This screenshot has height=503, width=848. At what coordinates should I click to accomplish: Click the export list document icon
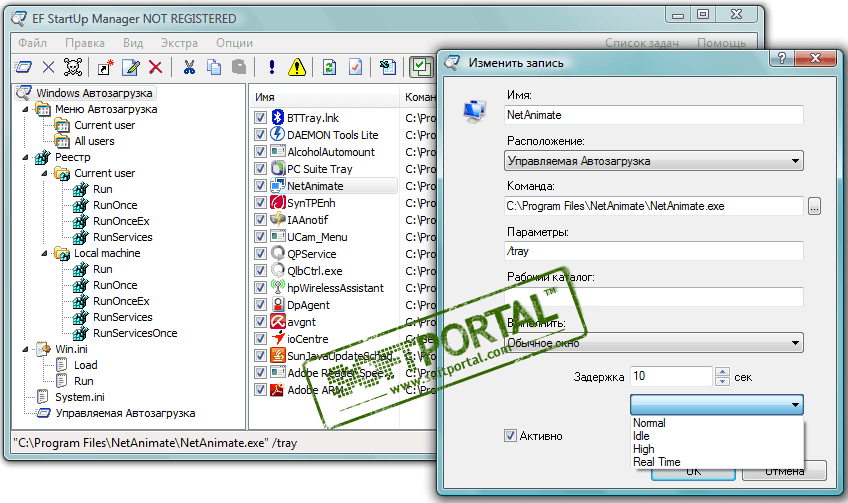pos(388,67)
